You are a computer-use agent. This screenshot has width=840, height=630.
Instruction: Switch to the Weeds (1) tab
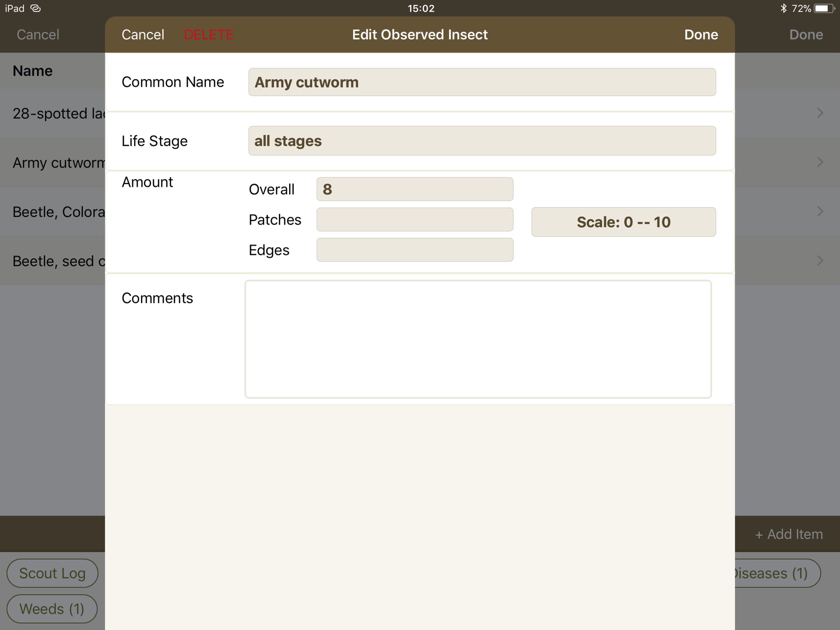pos(52,609)
